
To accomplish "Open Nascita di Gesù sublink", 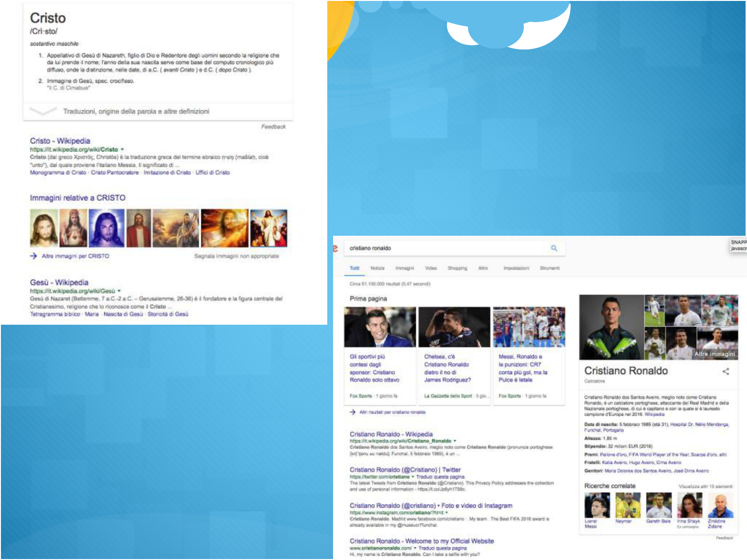I will 123,314.
